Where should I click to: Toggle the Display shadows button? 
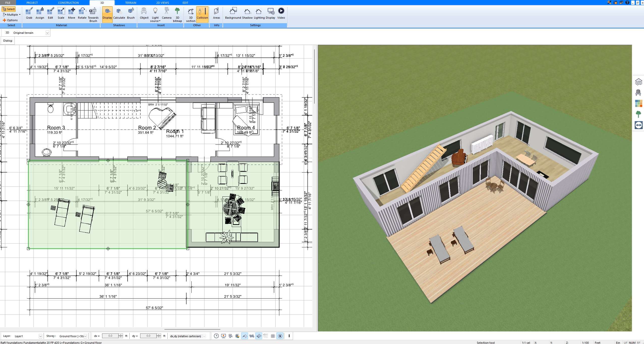pyautogui.click(x=107, y=14)
